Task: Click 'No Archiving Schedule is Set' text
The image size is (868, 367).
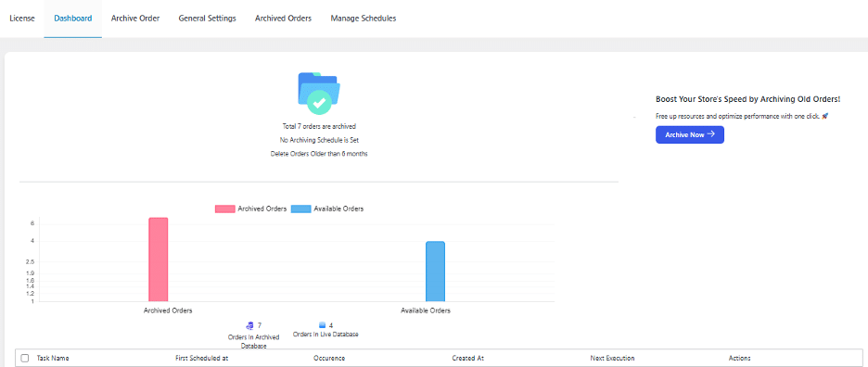Action: click(x=319, y=140)
